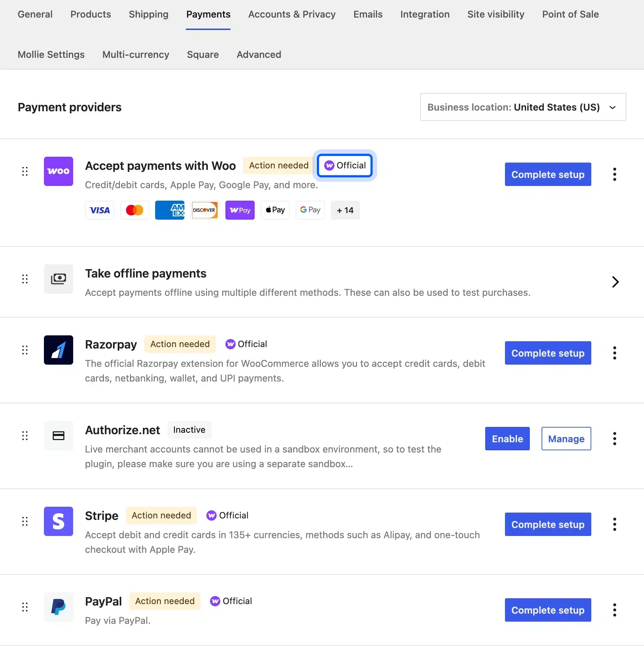Click the Woo logo icon
The width and height of the screenshot is (644, 659).
tap(59, 171)
